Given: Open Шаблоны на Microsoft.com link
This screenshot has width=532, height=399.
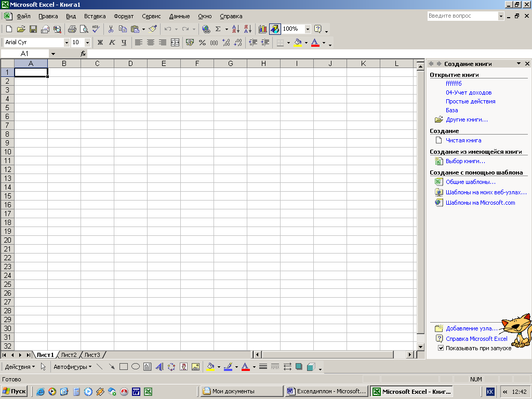Looking at the screenshot, I should tap(481, 203).
